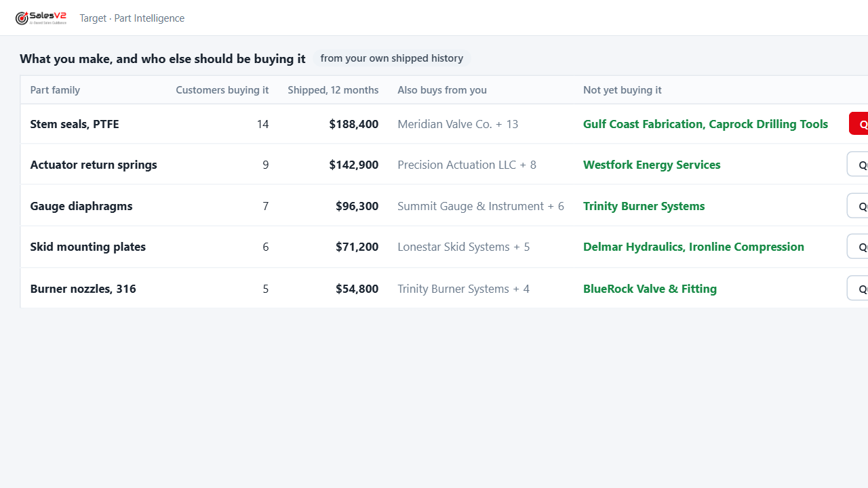Click the $142,900 shipped amount

[x=354, y=165]
